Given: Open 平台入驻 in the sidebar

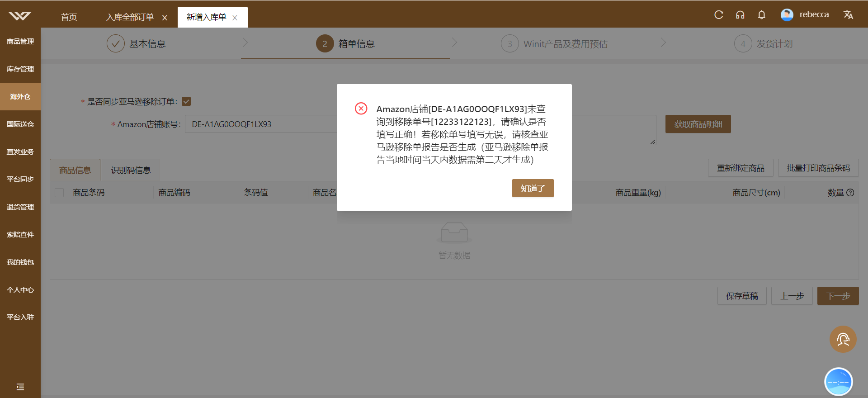Looking at the screenshot, I should pos(20,317).
